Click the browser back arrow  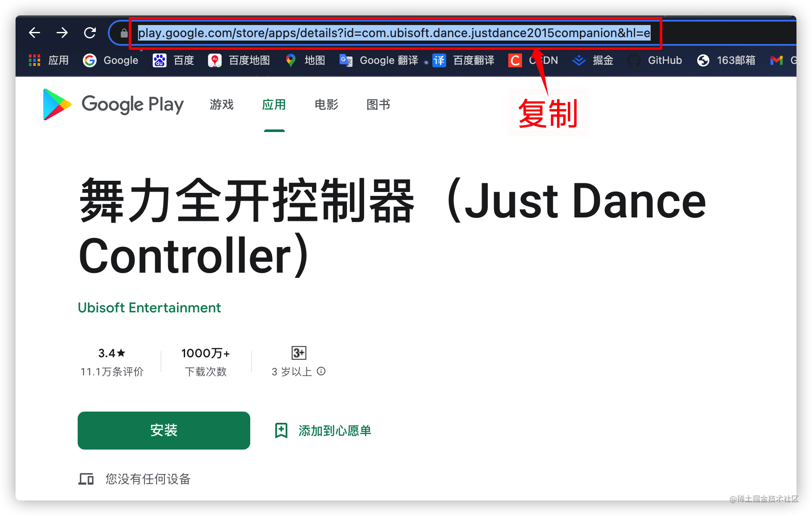coord(35,33)
